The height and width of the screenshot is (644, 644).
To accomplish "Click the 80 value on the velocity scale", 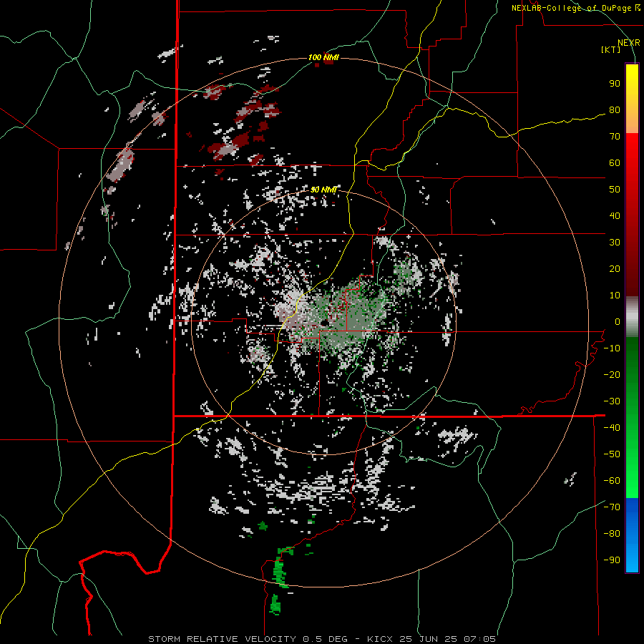I will pyautogui.click(x=615, y=110).
